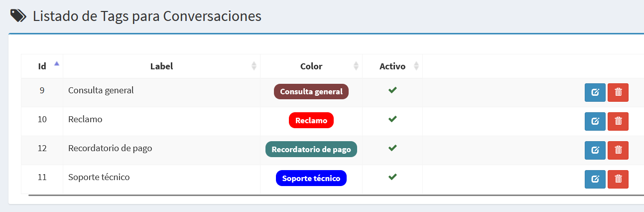Edit the Consulta general tag
Image resolution: width=644 pixels, height=212 pixels.
595,92
